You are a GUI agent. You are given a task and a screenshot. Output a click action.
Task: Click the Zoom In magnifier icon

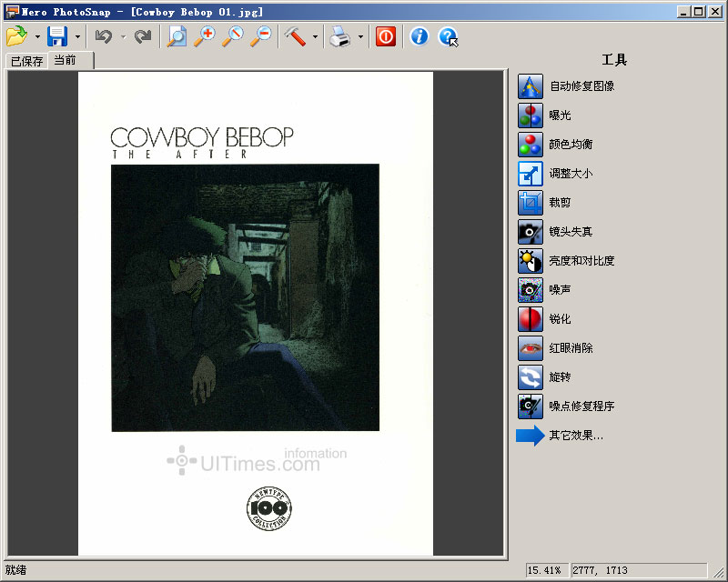click(x=204, y=36)
